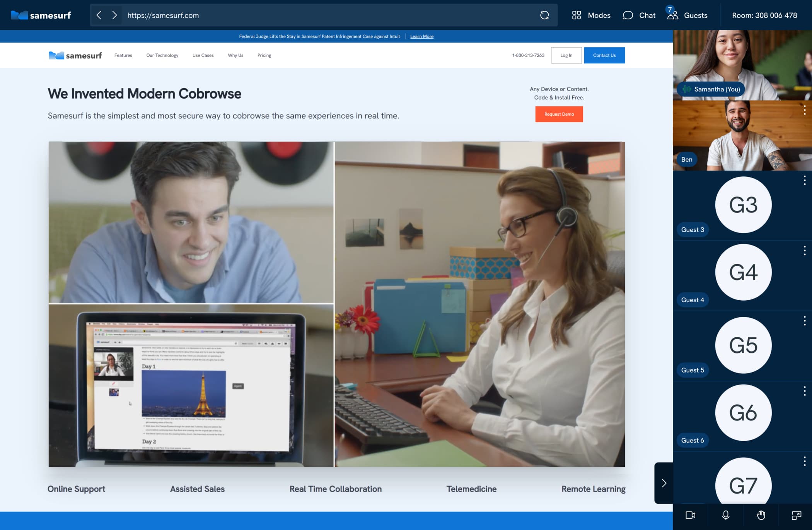Open options menu for Guest 5
Viewport: 812px width, 530px height.
pos(805,321)
